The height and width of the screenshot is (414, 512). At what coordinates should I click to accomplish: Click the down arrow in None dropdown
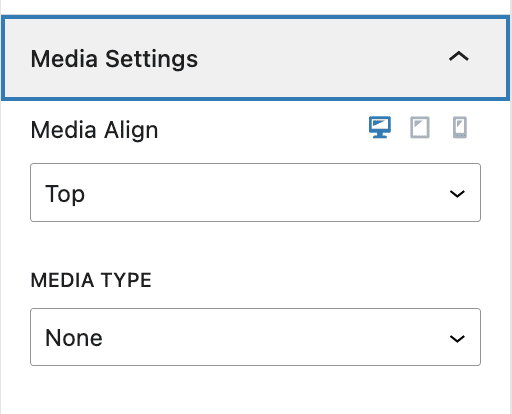457,339
